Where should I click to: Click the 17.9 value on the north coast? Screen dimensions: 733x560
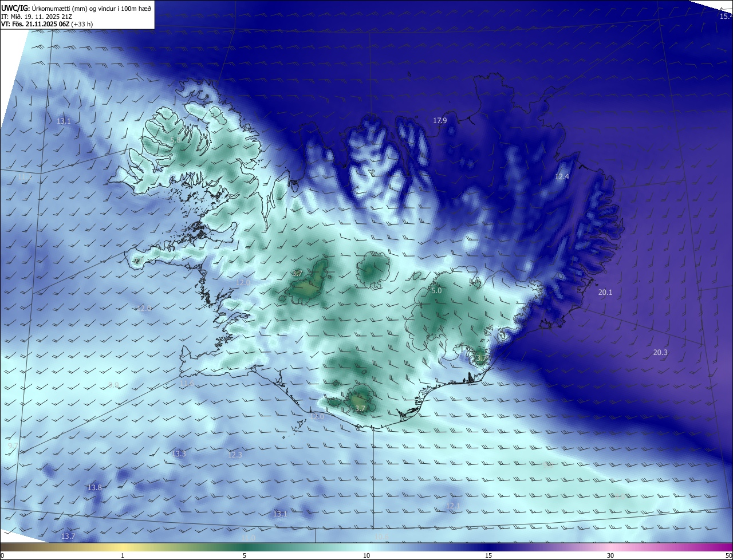(440, 120)
